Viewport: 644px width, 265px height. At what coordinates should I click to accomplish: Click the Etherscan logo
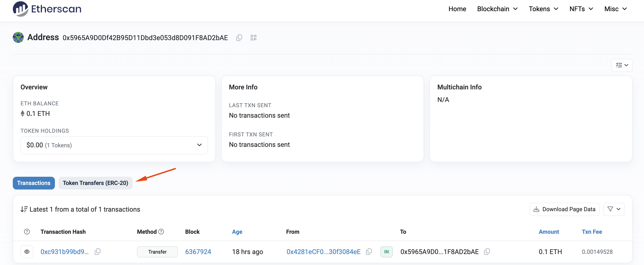[47, 9]
